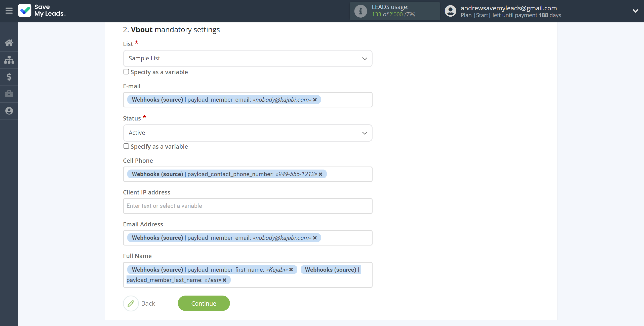The image size is (644, 326).
Task: Remove payload_member_email tag from E-mail field
Action: [315, 100]
